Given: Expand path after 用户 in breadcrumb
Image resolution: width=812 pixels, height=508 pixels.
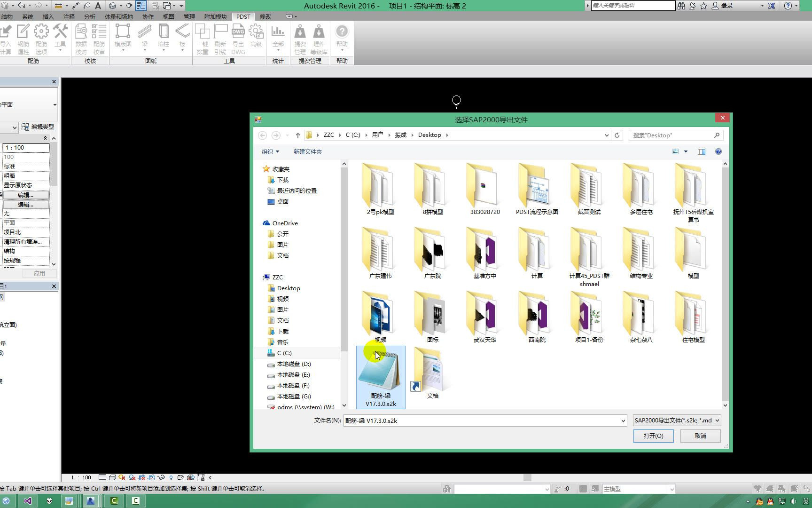Looking at the screenshot, I should click(x=388, y=135).
